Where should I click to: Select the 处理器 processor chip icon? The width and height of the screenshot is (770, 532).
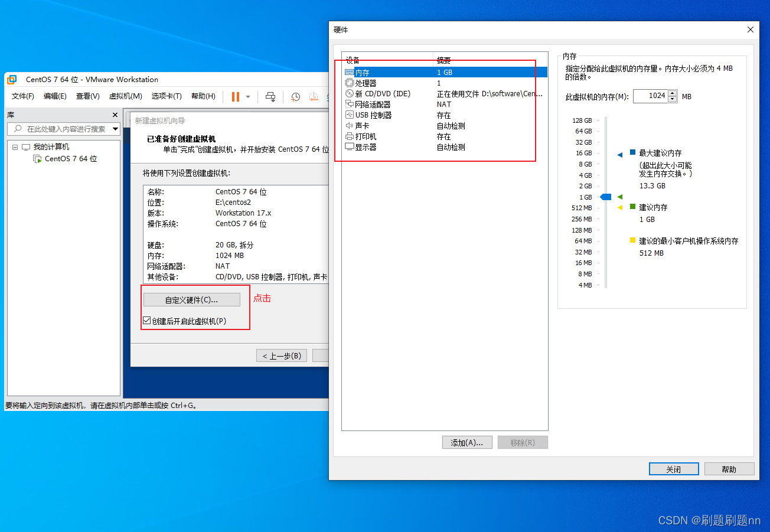point(350,83)
